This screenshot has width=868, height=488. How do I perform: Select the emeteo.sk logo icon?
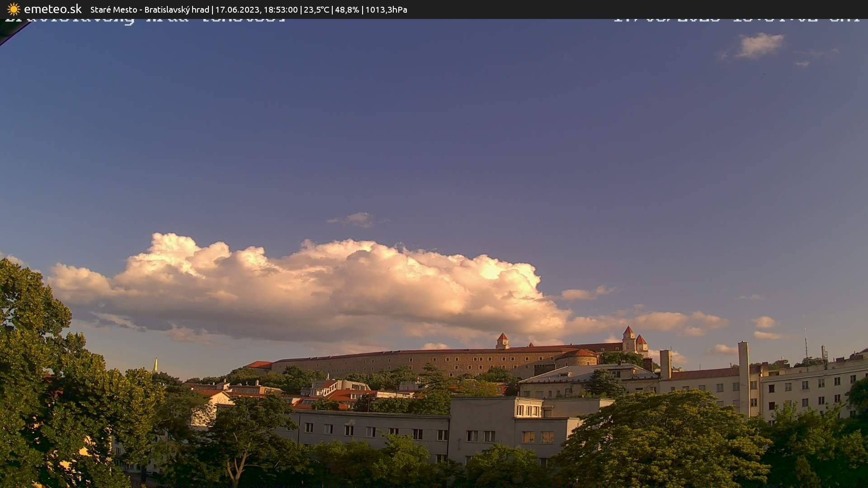[x=14, y=9]
